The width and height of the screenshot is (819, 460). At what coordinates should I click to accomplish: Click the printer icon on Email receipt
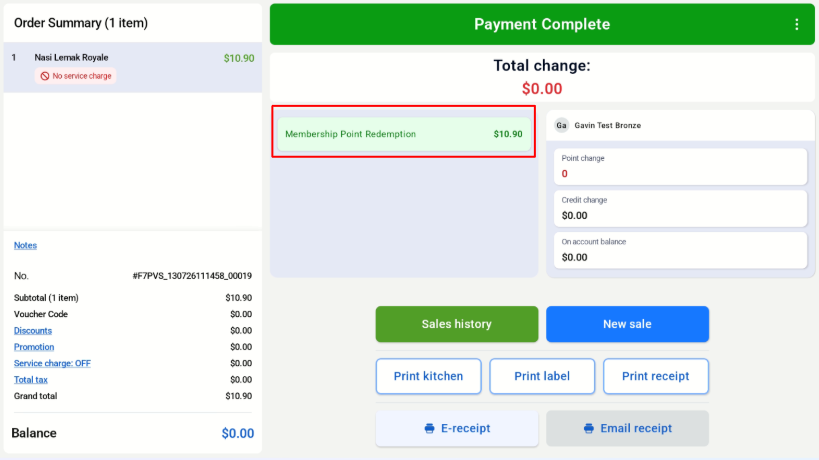pyautogui.click(x=589, y=429)
